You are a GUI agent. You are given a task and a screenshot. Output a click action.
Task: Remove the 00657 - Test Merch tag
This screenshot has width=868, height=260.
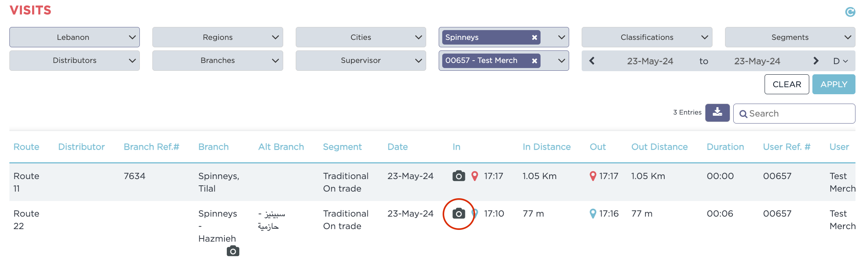pos(534,61)
